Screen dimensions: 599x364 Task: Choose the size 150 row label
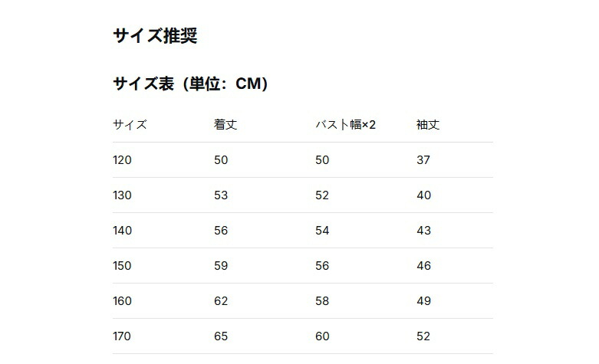click(123, 266)
